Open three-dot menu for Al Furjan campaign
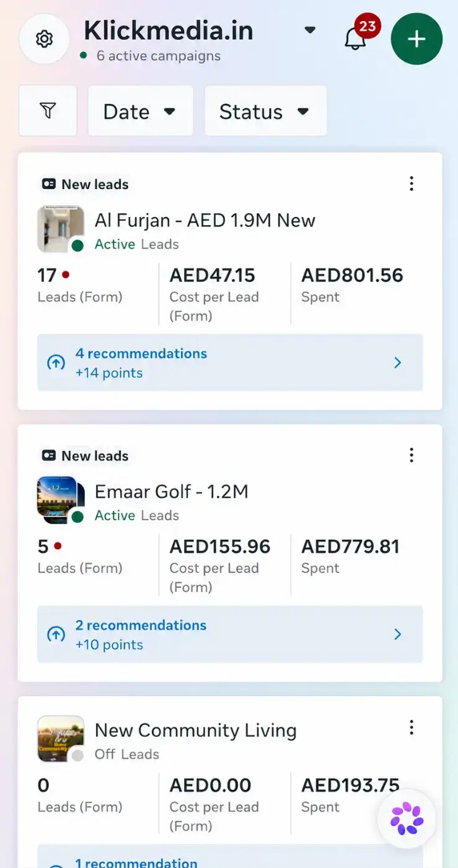The height and width of the screenshot is (868, 458). pyautogui.click(x=411, y=184)
